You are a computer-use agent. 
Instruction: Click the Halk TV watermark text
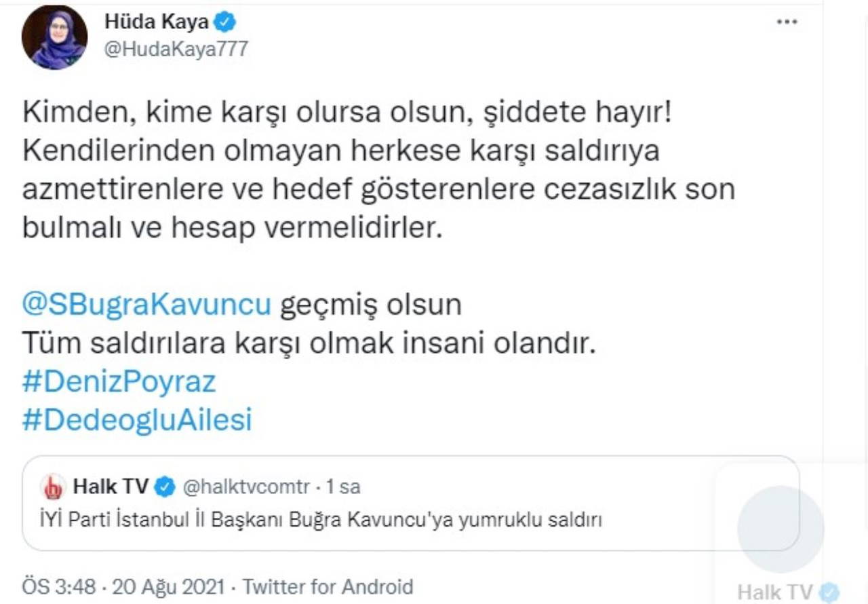774,592
